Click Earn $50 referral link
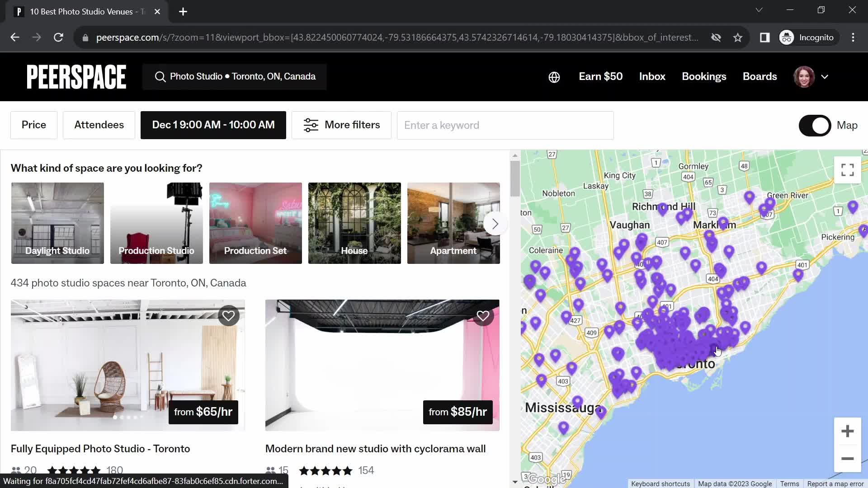Image resolution: width=868 pixels, height=488 pixels. [600, 75]
